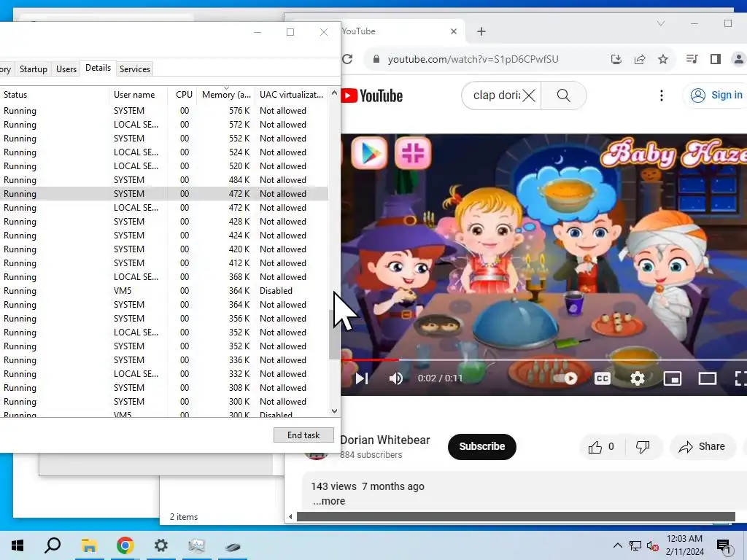Open notification center icon
Screen dimensions: 747x560
coord(724,547)
